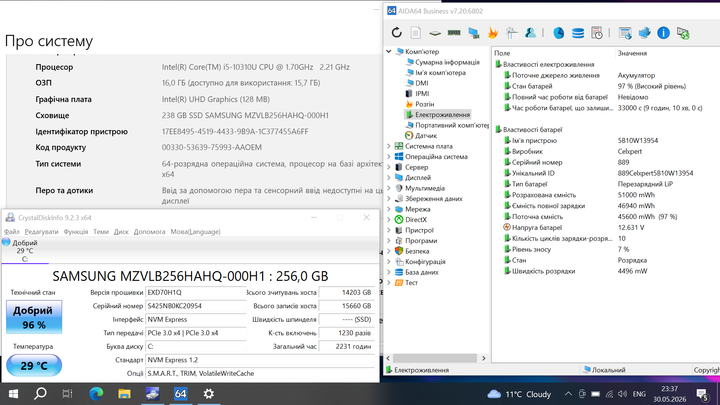The width and height of the screenshot is (720, 405).
Task: Click the blue pie chart icon in AIDA64
Action: [x=558, y=33]
